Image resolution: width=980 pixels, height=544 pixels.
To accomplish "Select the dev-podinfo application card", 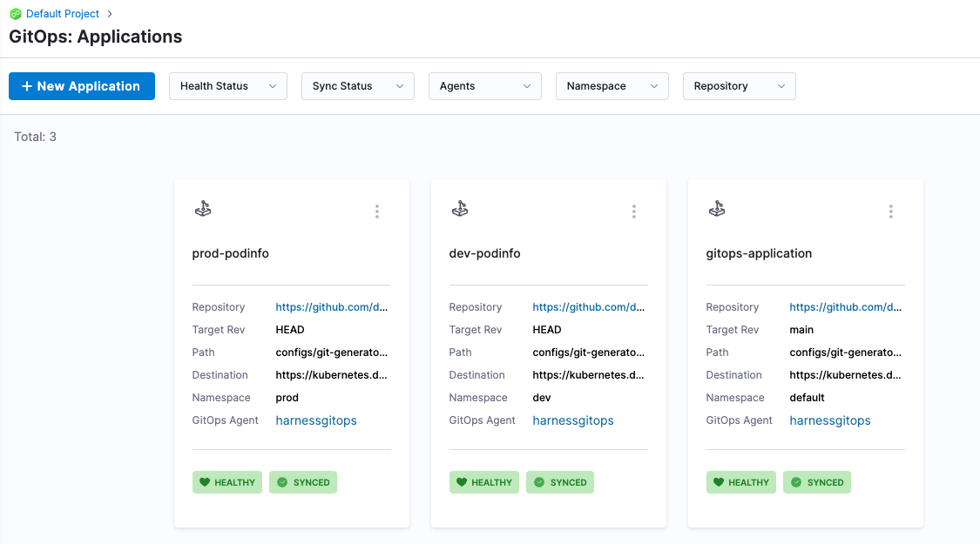I will [548, 252].
